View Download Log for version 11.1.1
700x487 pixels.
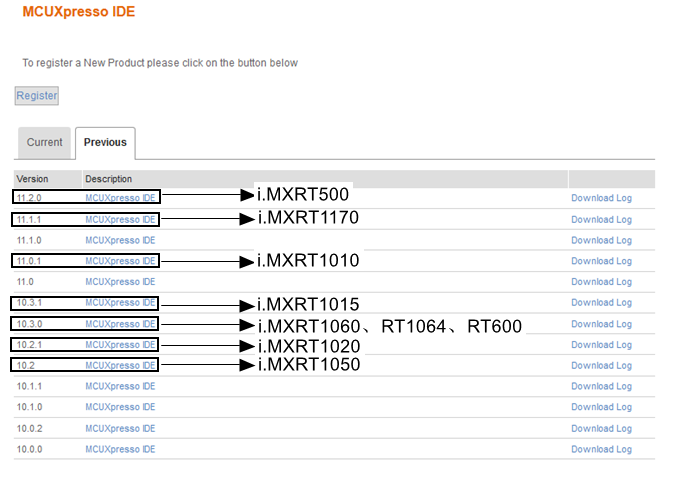click(x=601, y=220)
